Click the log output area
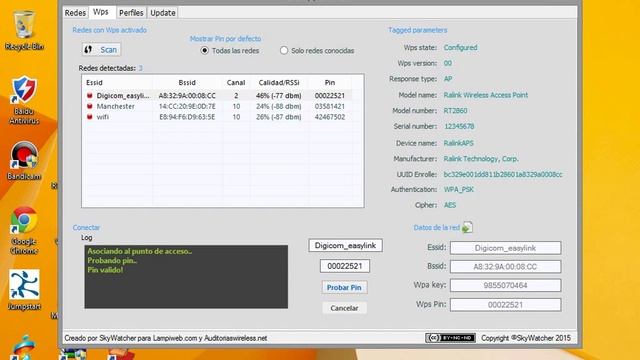 (x=186, y=277)
